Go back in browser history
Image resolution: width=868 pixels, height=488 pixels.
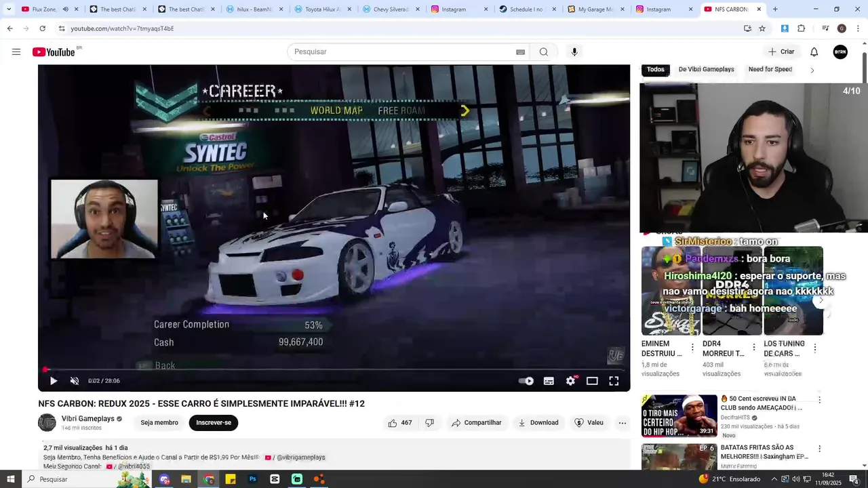(x=10, y=28)
